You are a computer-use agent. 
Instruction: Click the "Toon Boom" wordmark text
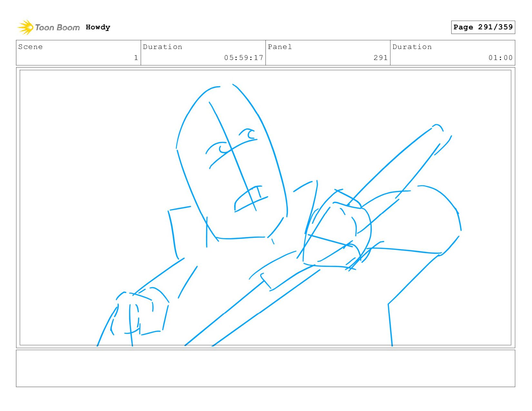click(57, 27)
